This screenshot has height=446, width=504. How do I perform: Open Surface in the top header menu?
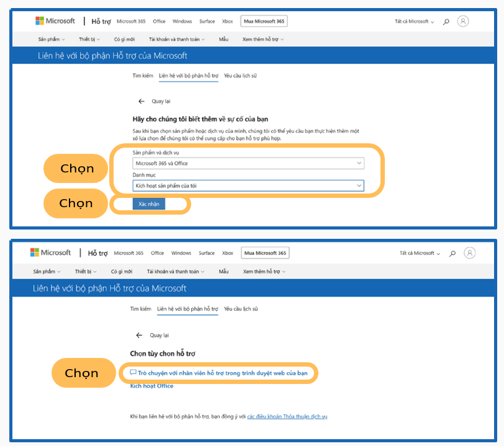point(207,21)
